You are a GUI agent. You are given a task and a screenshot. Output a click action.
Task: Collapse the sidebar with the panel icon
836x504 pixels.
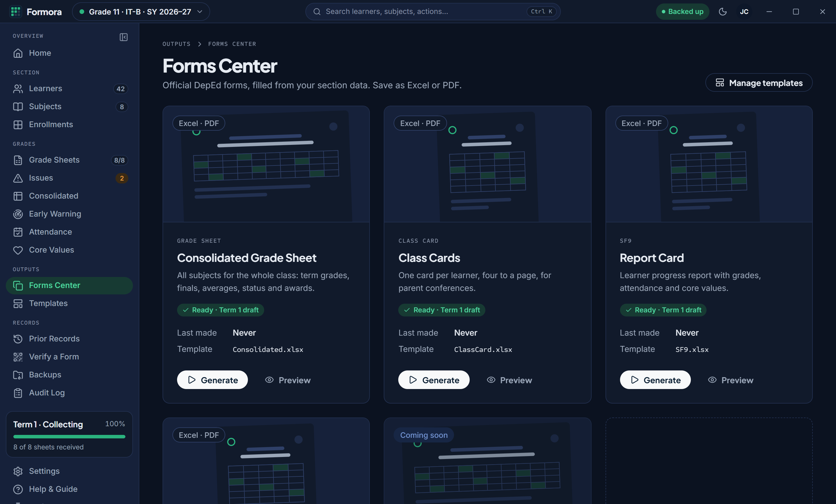[123, 37]
